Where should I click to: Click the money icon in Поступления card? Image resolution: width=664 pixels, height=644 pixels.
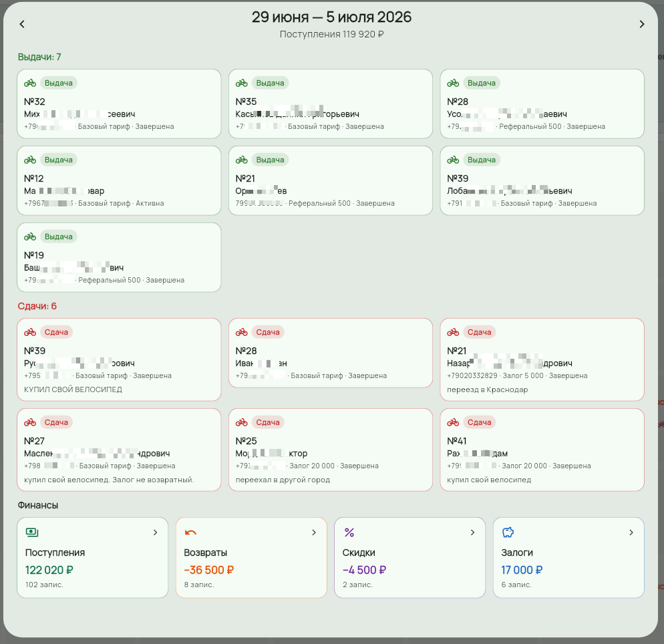click(x=32, y=532)
